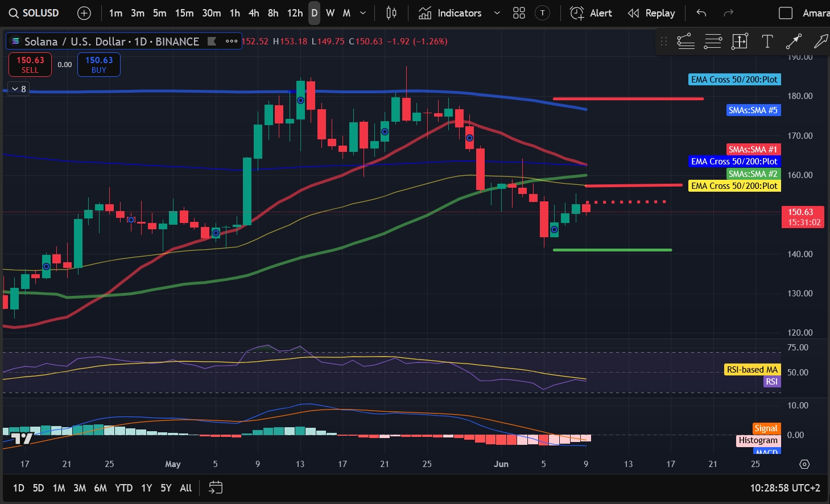The image size is (830, 504).
Task: Switch chart interval to W weekly
Action: (330, 13)
